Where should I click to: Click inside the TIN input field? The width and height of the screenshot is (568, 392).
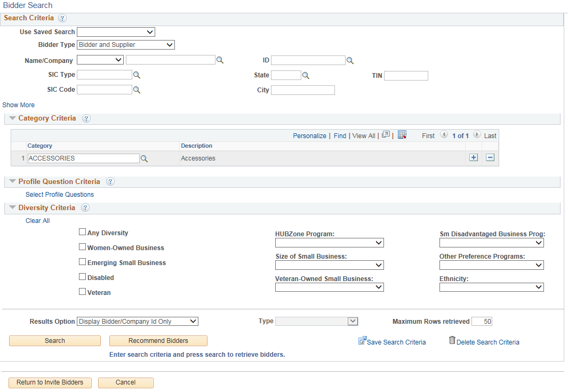(406, 75)
